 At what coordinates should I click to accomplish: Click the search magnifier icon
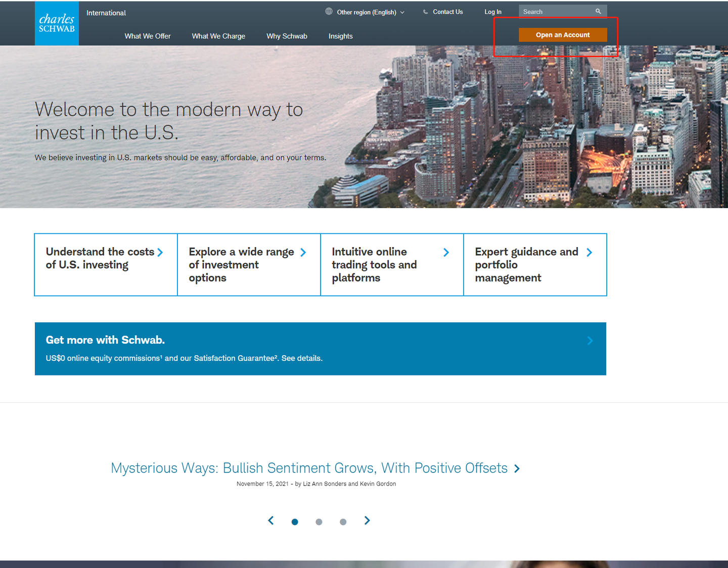(598, 11)
